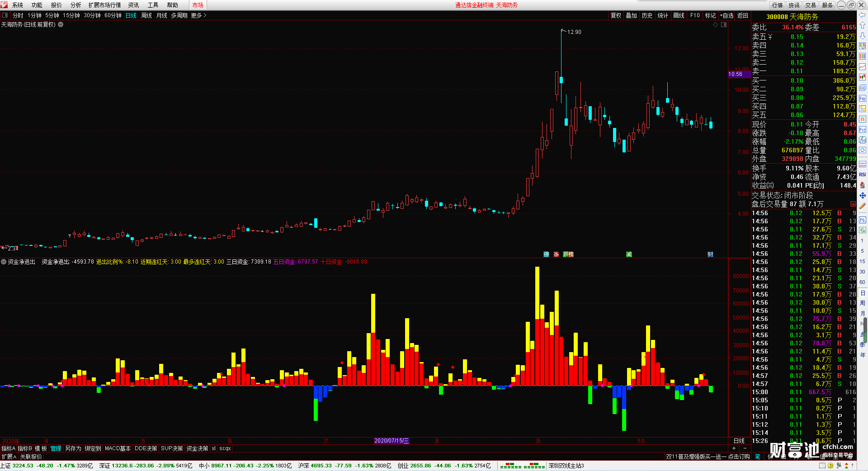Click the traffic-light arrows status bar icon
The height and width of the screenshot is (471, 868).
pyautogui.click(x=846, y=466)
